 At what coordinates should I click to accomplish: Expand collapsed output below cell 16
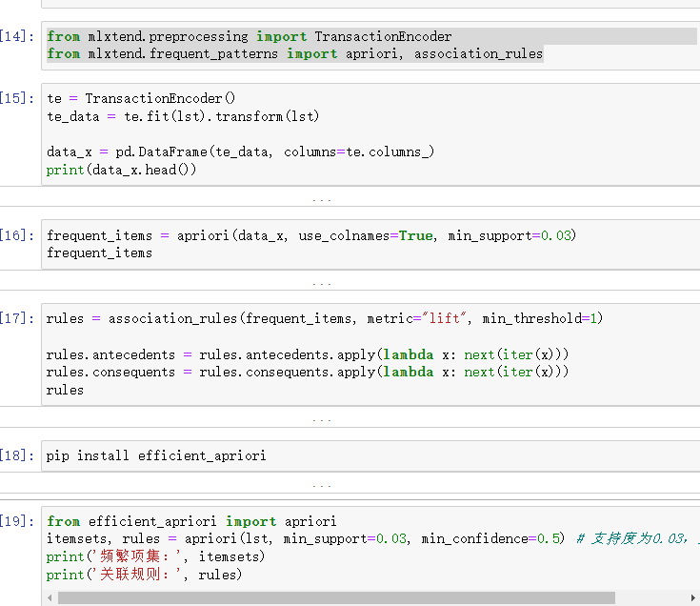322,284
